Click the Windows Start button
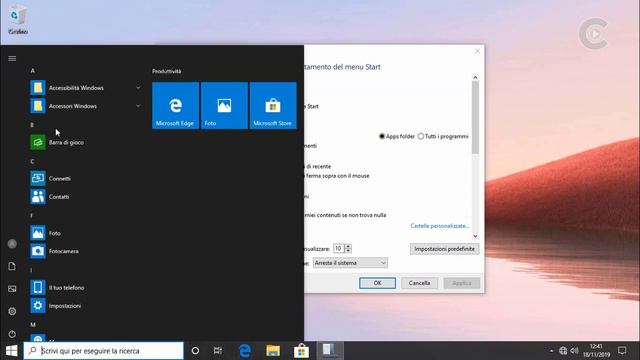Image resolution: width=640 pixels, height=360 pixels. point(11,351)
